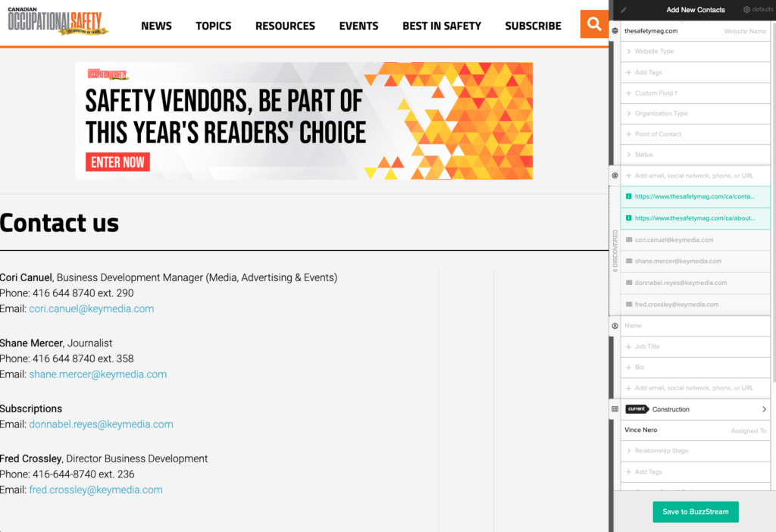
Task: Select the project list section icon
Action: click(x=615, y=409)
